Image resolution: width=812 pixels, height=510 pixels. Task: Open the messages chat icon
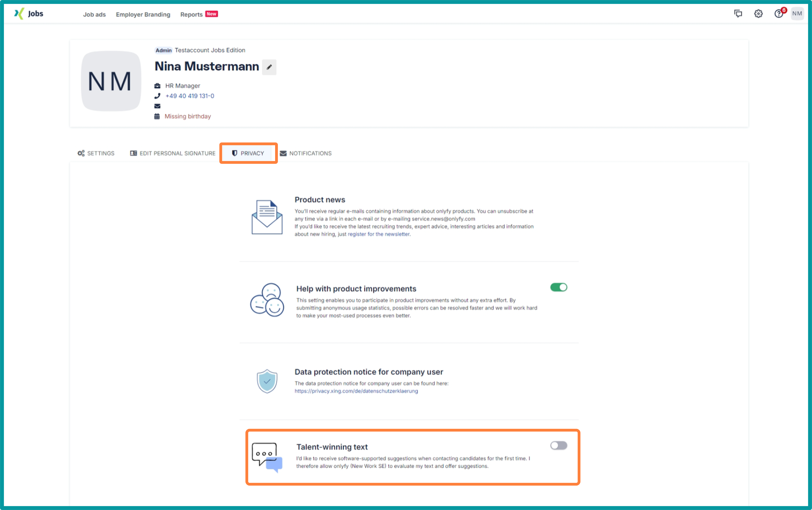(x=738, y=14)
